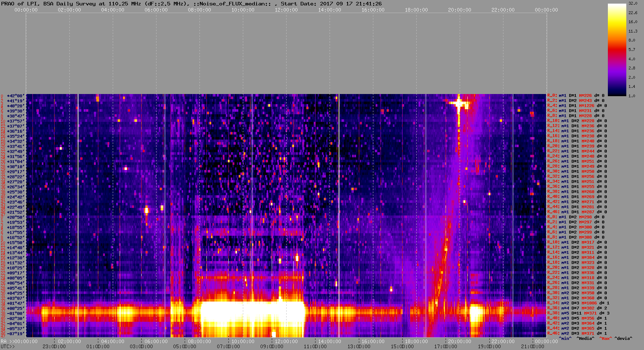
Task: Click the color scale bar legend
Action: coord(617,50)
